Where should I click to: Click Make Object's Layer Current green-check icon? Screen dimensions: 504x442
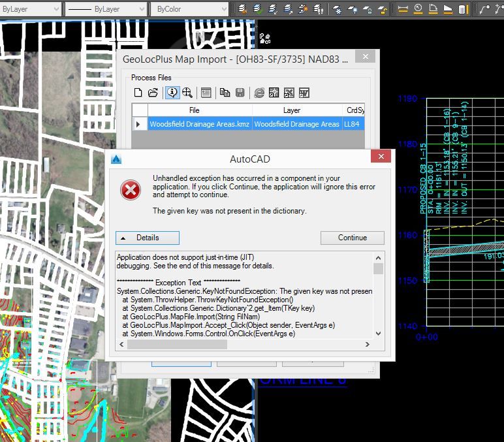[x=257, y=9]
